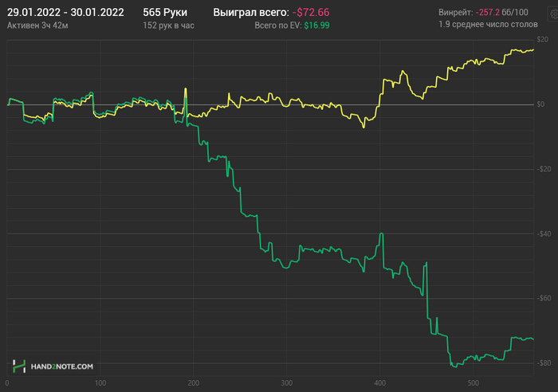Viewport: 558px width, 392px height.
Task: Click the green winnings line endpoint at graph end
Action: point(533,339)
